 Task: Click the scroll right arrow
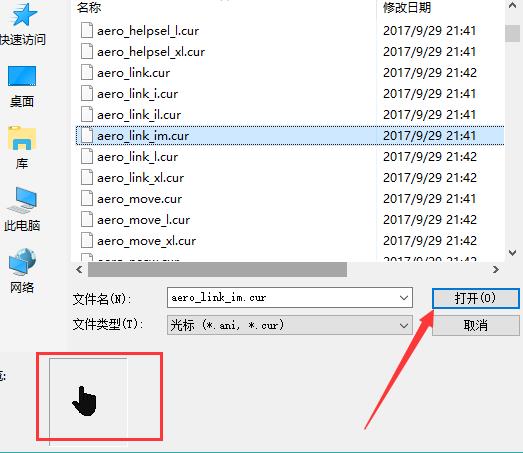496,270
